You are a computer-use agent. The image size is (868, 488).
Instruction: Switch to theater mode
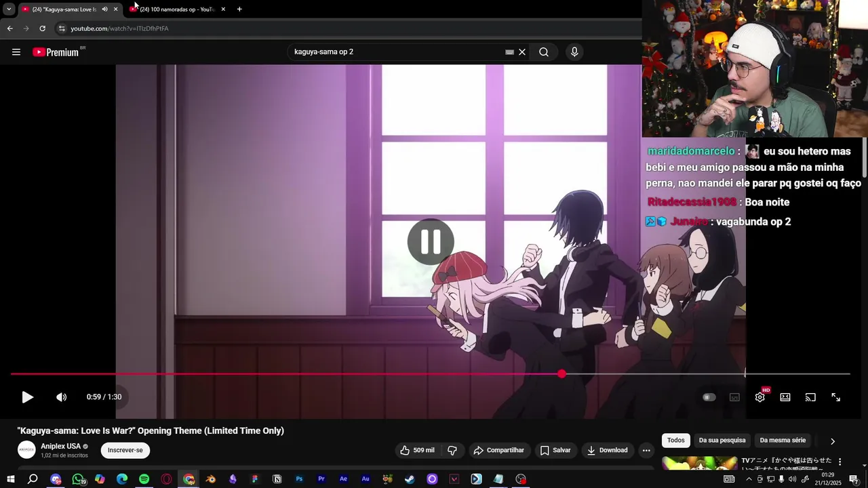(x=785, y=397)
